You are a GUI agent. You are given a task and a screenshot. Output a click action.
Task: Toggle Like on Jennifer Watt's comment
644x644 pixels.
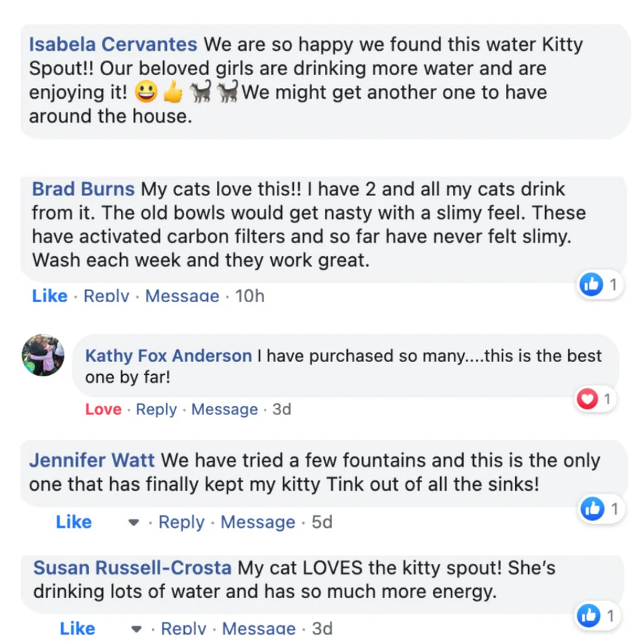[74, 522]
